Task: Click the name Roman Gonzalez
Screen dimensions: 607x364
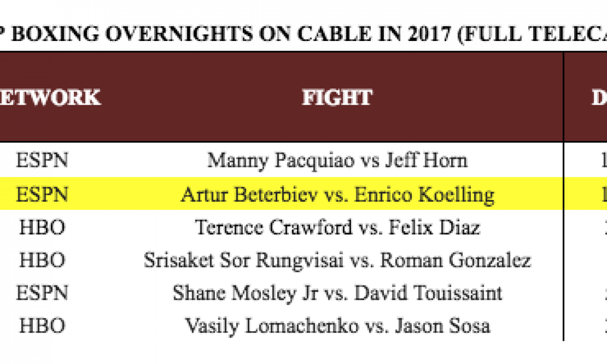Action: point(455,260)
